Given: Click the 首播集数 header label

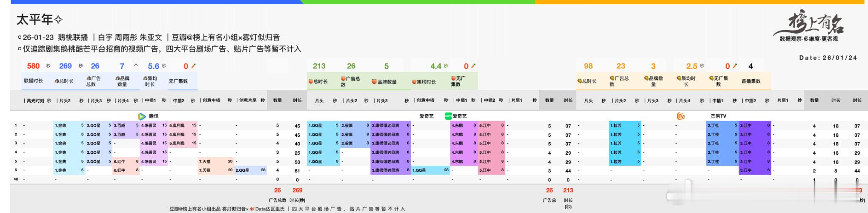Looking at the screenshot, I should [751, 81].
